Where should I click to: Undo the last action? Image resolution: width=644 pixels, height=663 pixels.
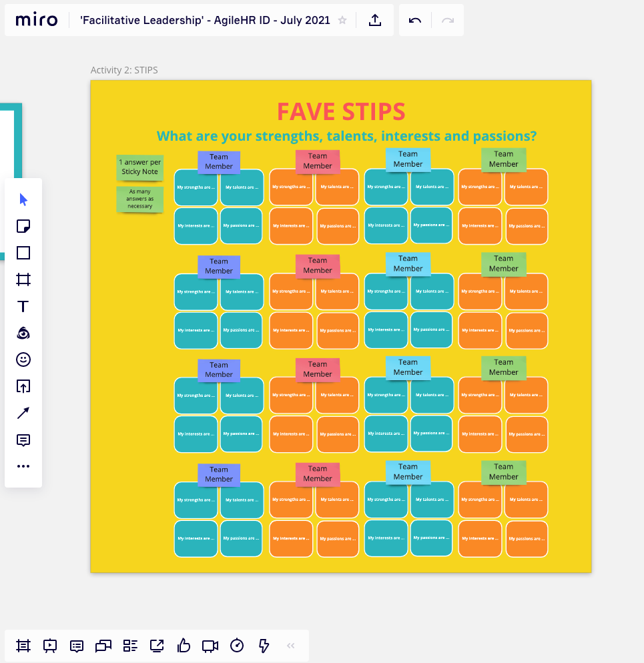click(x=415, y=20)
